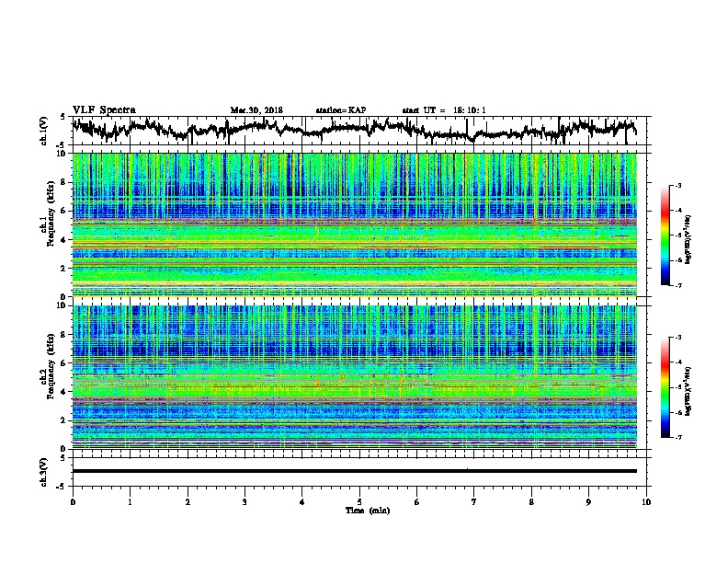728x563 pixels.
Task: Click the "VLF Spectra" plot title
Action: [104, 109]
